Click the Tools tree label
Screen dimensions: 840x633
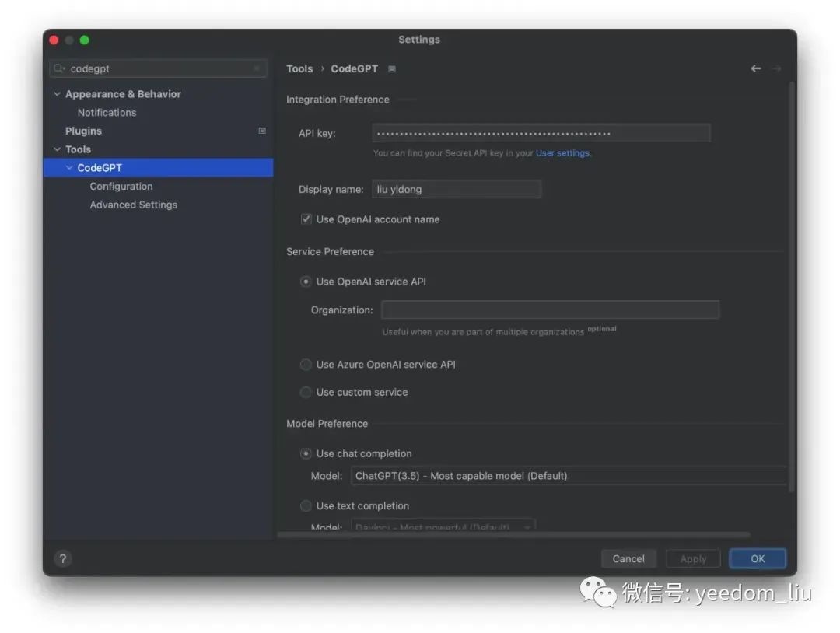click(x=79, y=149)
